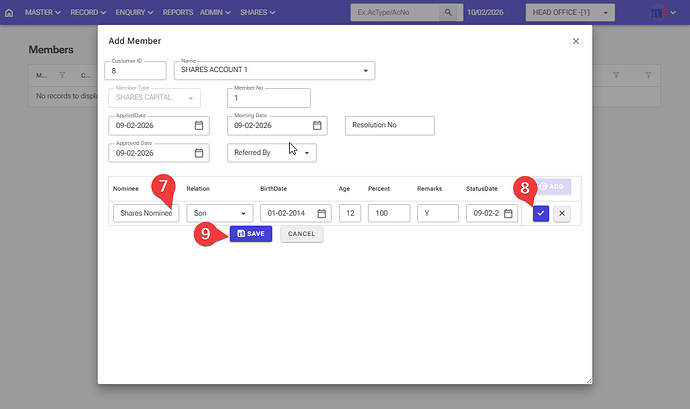Click the Add Member dialog title
Screen dimensions: 690x409
click(135, 41)
